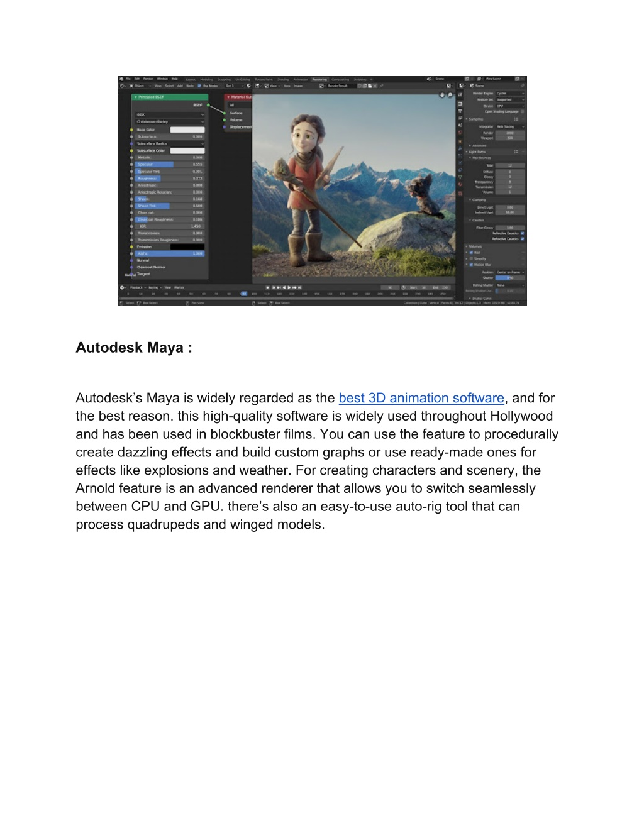This screenshot has width=644, height=833.
Task: Open the Help menu in Blender
Action: click(175, 79)
